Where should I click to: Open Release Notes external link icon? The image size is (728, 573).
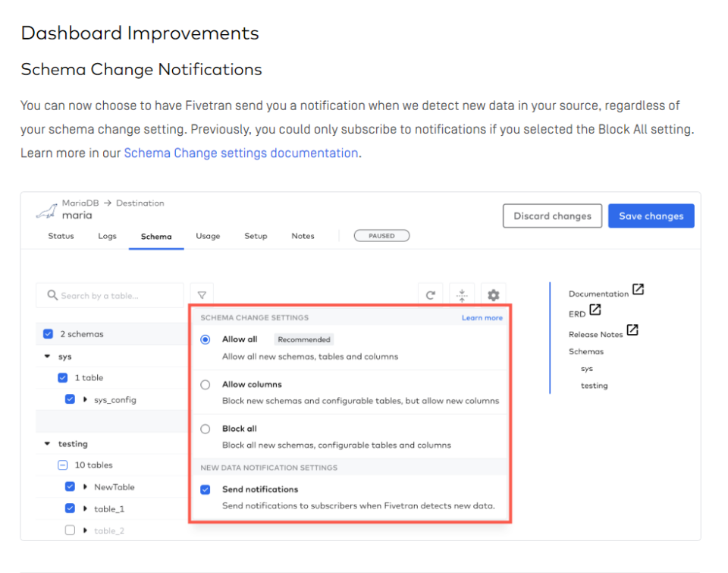tap(632, 330)
